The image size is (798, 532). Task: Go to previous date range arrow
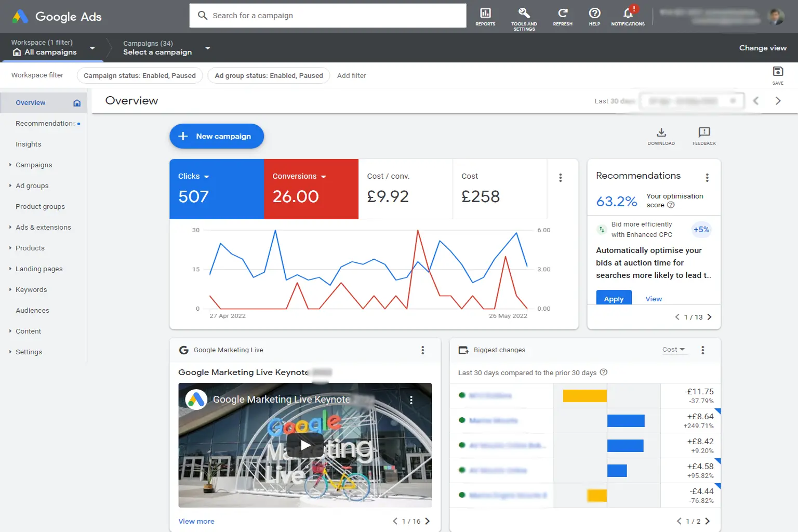756,101
